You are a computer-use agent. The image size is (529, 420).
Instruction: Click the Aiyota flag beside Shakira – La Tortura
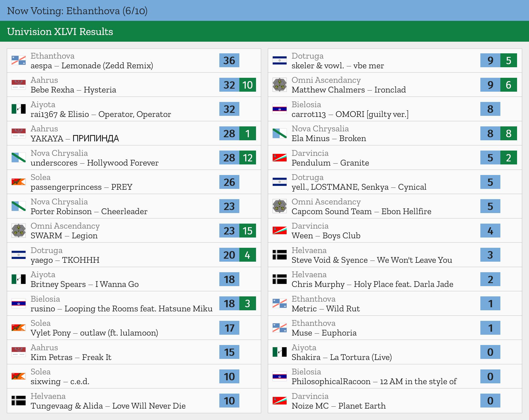280,352
